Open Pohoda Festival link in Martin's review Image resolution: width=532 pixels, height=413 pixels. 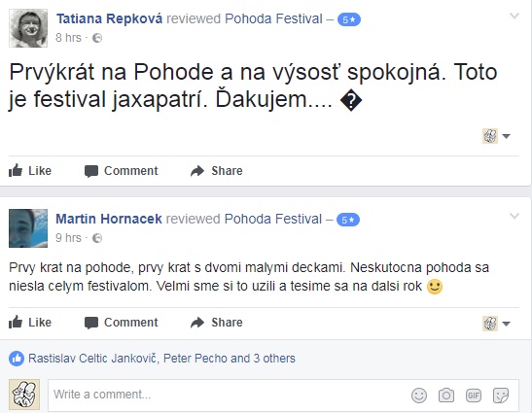pyautogui.click(x=273, y=219)
